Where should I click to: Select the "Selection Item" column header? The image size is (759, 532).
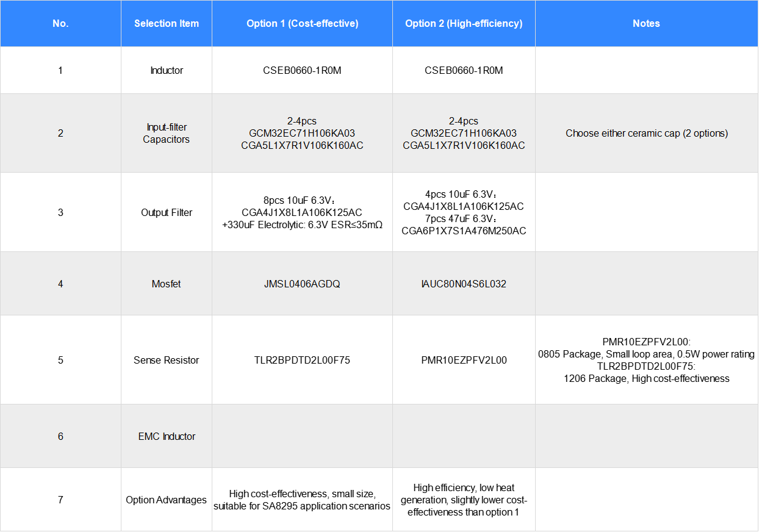point(167,24)
